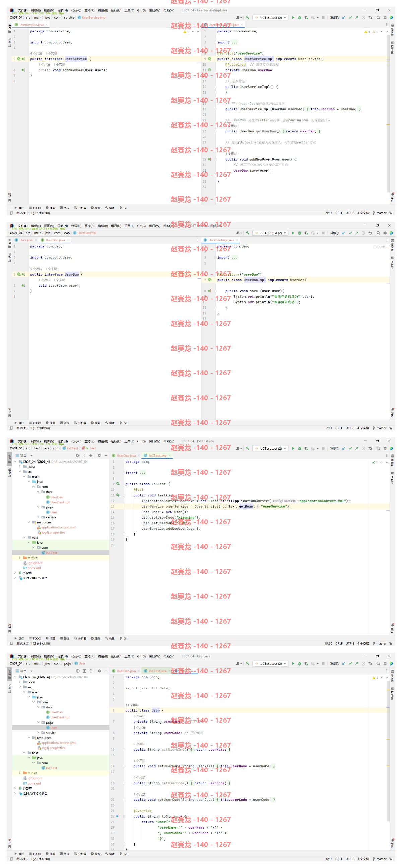Expand folded import block in UserServiceImpl.java editor
The height and width of the screenshot is (868, 402).
tap(234, 43)
